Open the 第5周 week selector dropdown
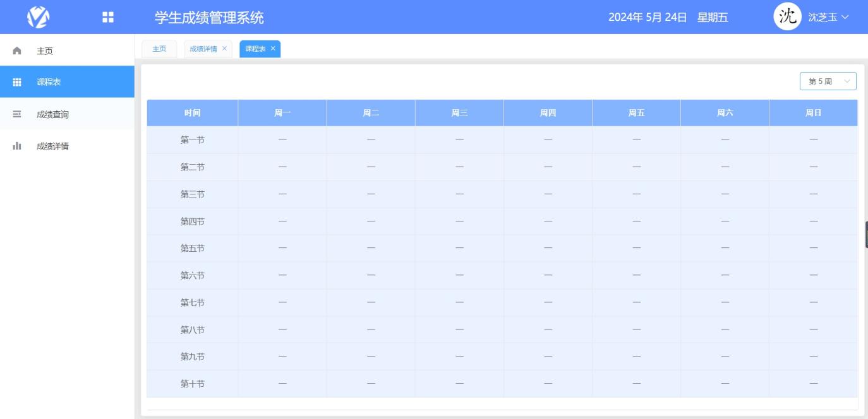 [824, 81]
